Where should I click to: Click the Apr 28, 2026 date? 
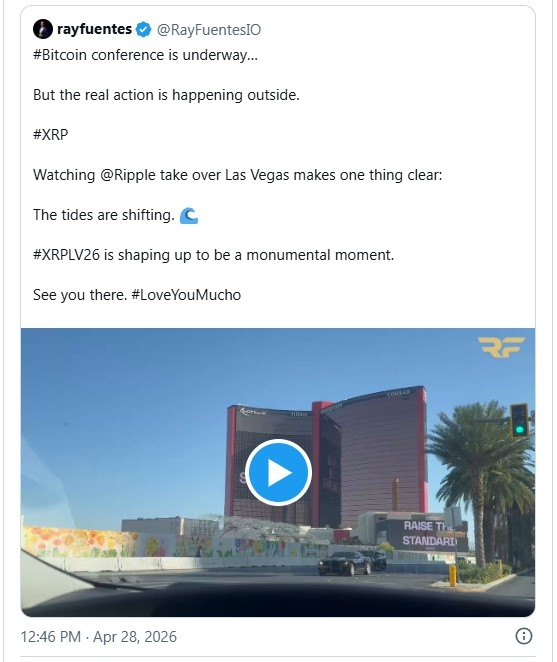pyautogui.click(x=135, y=637)
